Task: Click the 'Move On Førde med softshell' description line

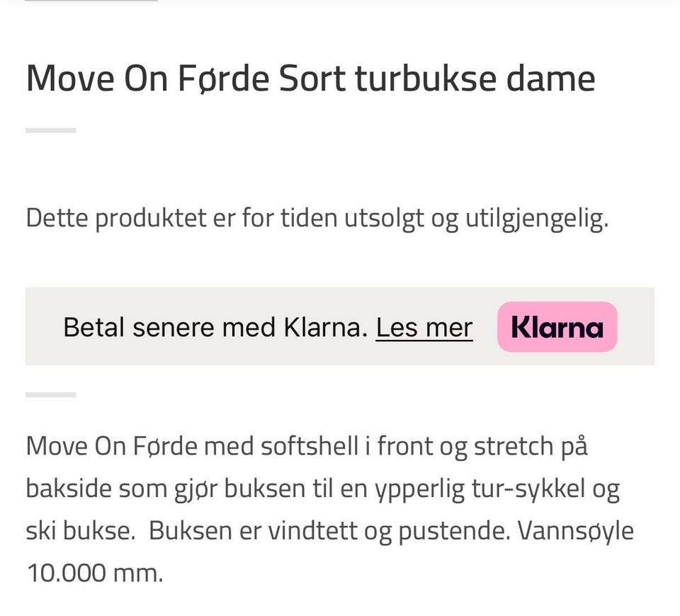Action: pyautogui.click(x=307, y=447)
